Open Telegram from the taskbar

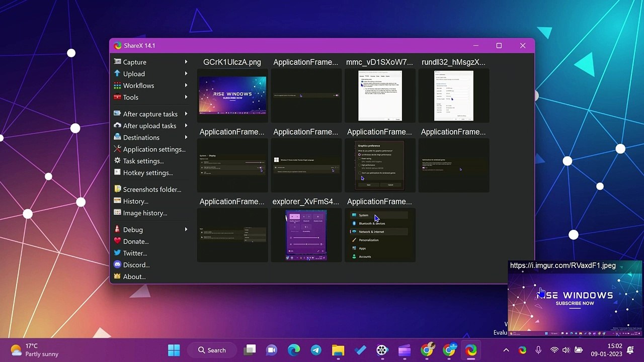pyautogui.click(x=316, y=350)
